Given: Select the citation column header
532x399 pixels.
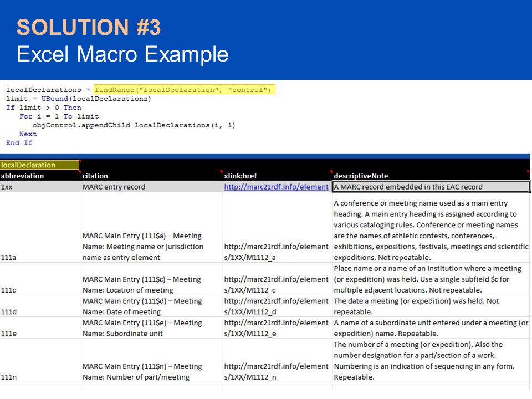Looking at the screenshot, I should click(x=152, y=176).
